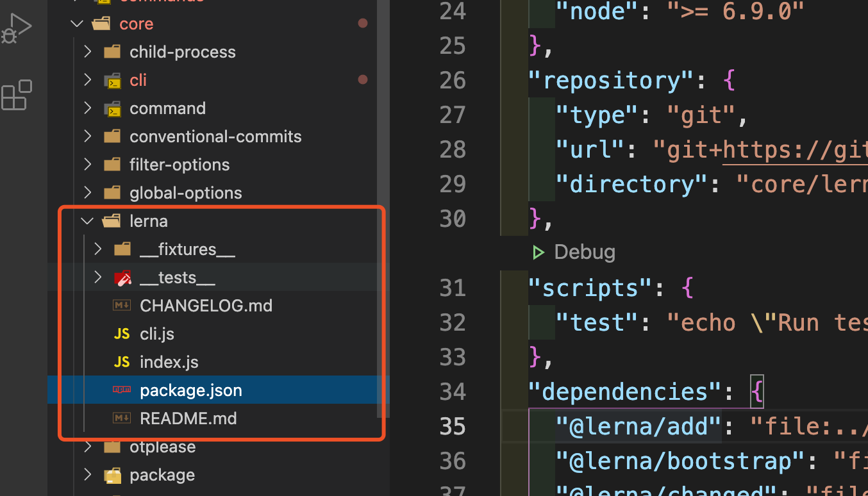Select the conventional-commits folder name
This screenshot has width=868, height=496.
point(215,136)
